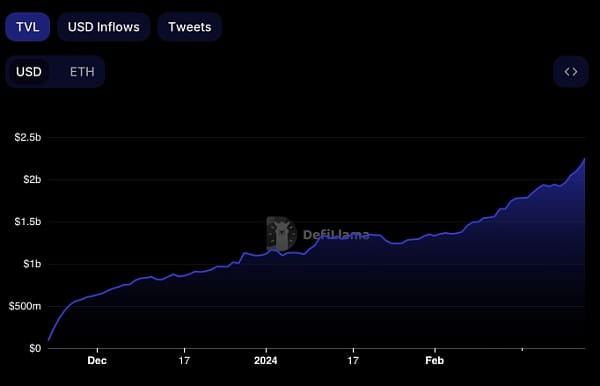Click the Dec x-axis label
The width and height of the screenshot is (600, 386).
97,360
